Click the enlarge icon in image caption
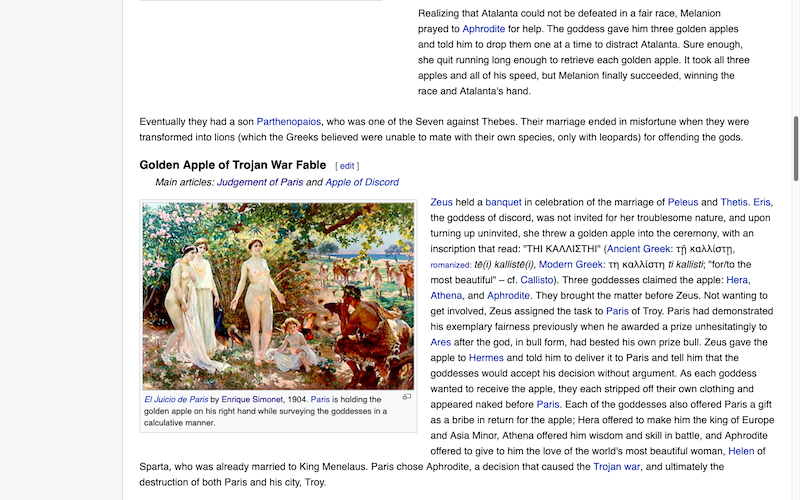The height and width of the screenshot is (500, 800). click(407, 397)
